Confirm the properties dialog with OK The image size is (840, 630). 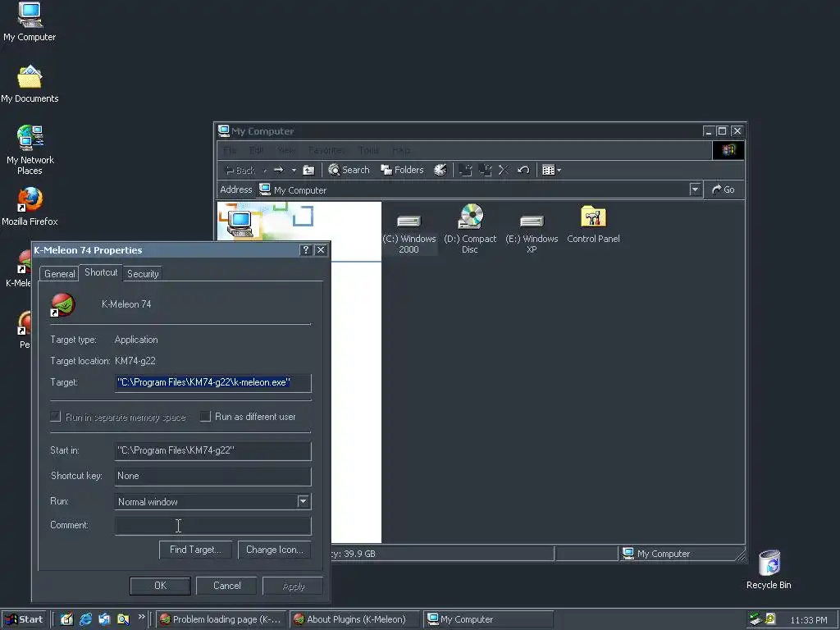[x=160, y=586]
